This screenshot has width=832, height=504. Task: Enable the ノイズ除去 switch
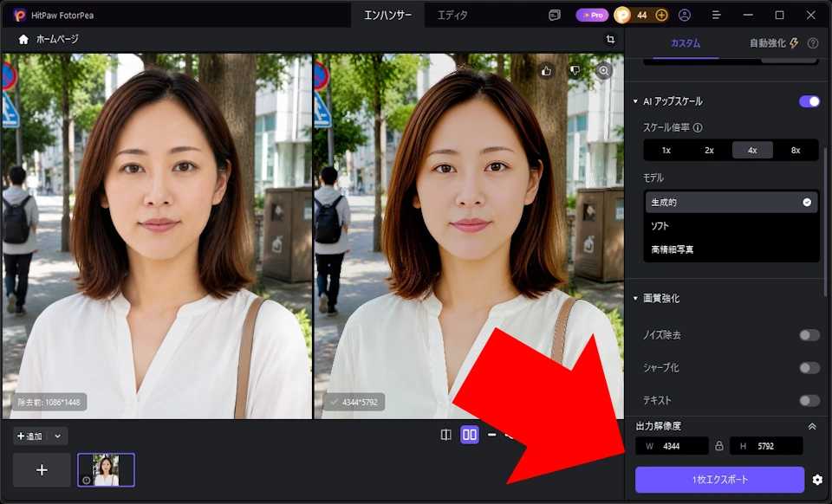[x=809, y=335]
